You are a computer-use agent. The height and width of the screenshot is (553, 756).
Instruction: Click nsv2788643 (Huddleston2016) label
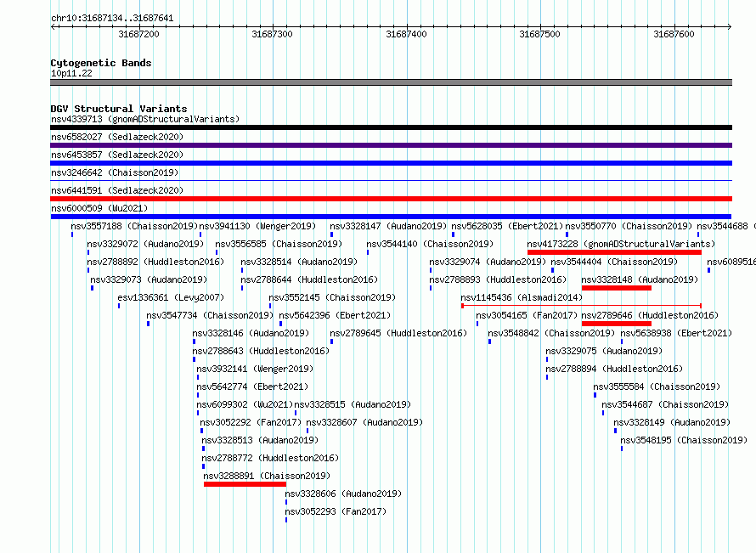[261, 351]
